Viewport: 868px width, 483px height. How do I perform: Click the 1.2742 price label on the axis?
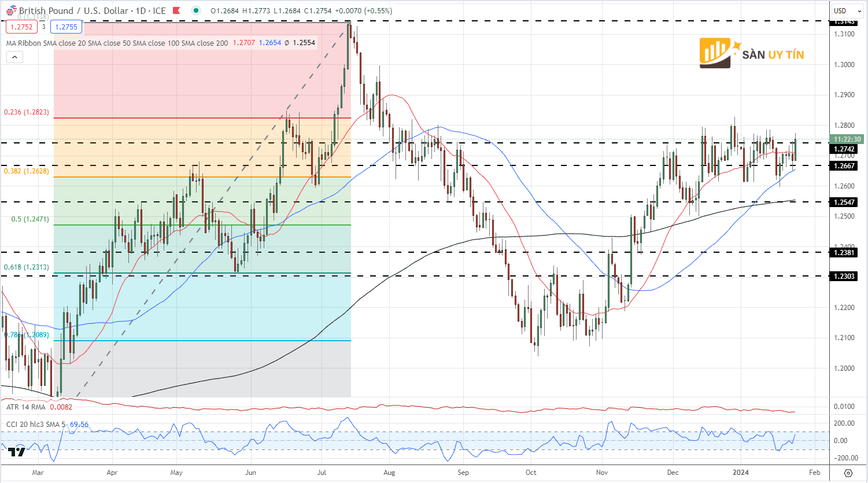coord(844,149)
